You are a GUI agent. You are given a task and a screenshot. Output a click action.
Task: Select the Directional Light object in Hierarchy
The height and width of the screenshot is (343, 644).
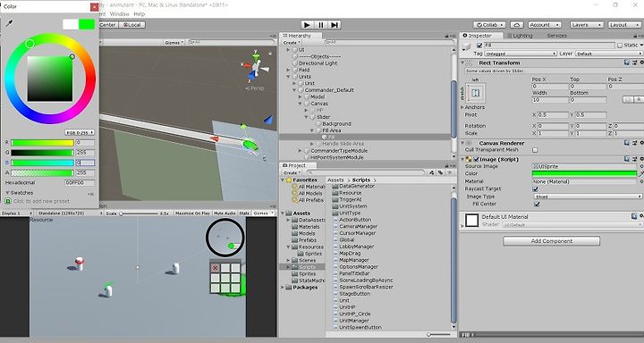point(318,63)
